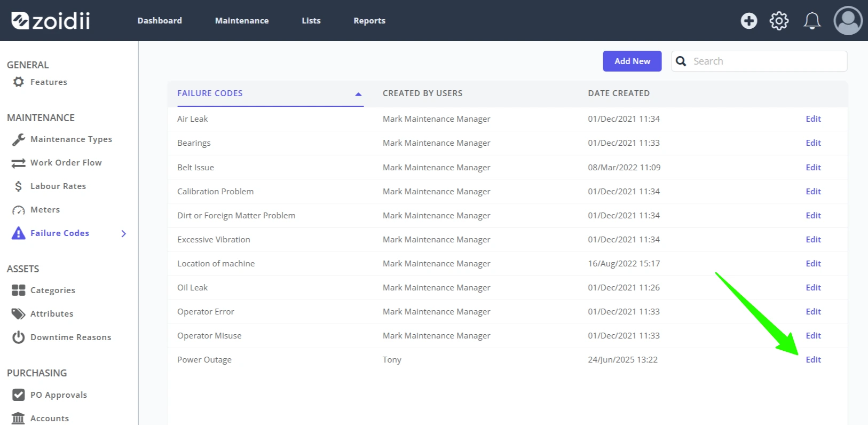Viewport: 868px width, 425px height.
Task: Open Downtime Reasons settings
Action: point(70,337)
